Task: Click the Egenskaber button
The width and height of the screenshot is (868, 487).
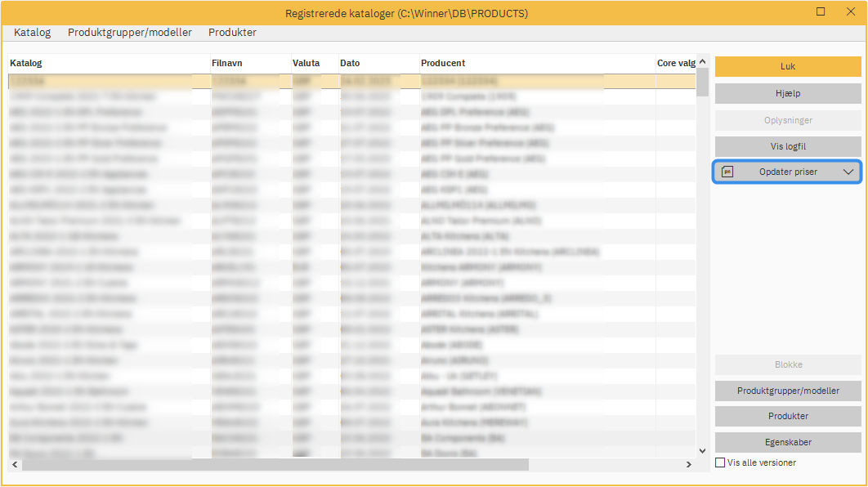Action: (787, 441)
